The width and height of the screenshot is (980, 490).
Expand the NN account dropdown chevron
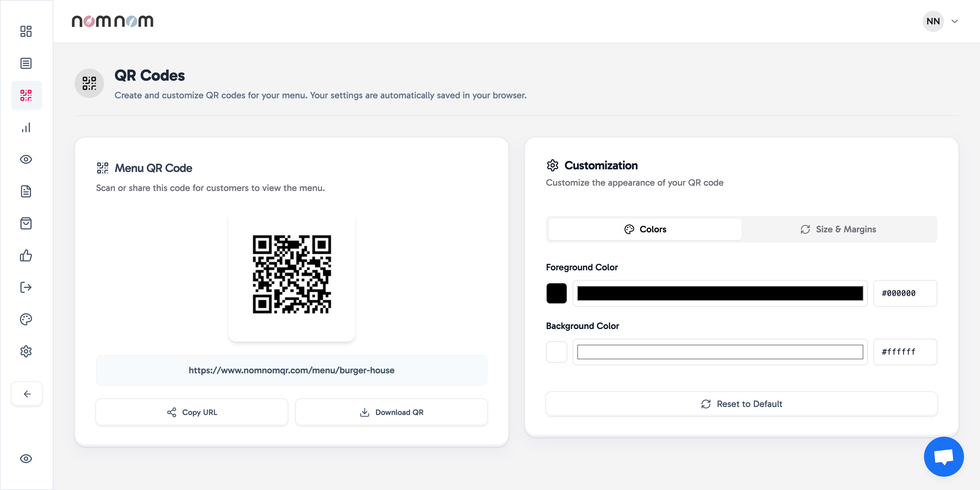click(955, 21)
